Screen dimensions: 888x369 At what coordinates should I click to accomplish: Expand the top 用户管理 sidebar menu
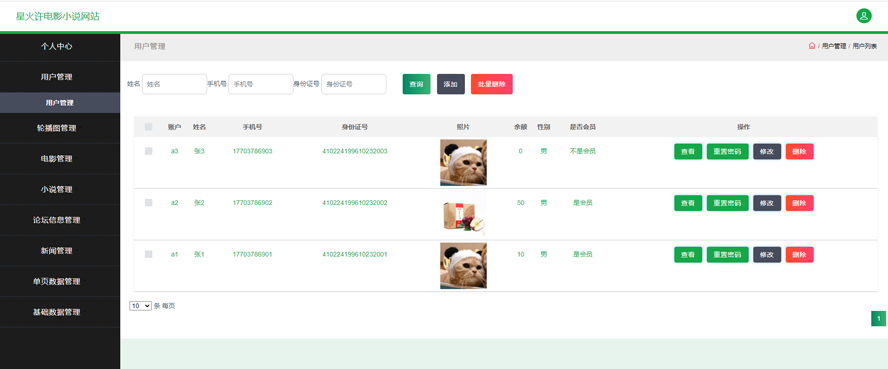(57, 77)
